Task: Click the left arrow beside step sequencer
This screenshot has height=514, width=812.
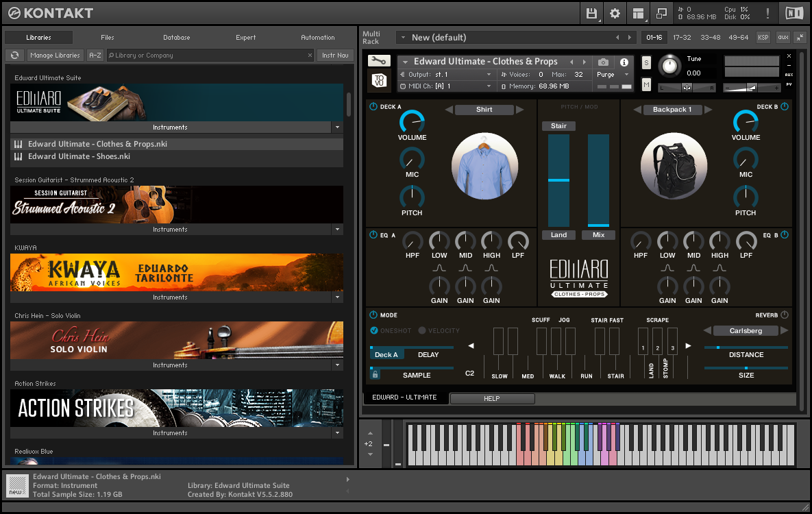Action: coord(471,345)
